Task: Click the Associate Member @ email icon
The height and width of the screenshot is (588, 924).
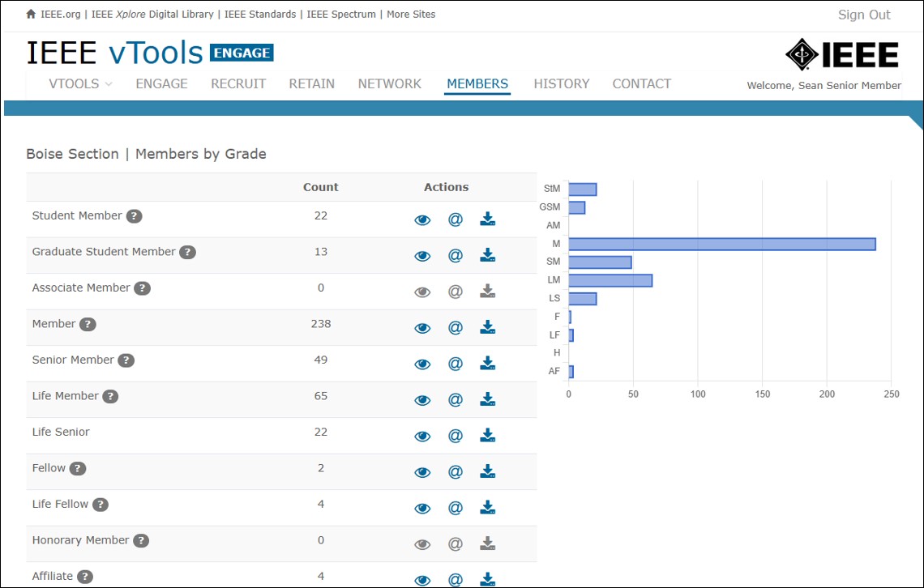Action: (x=456, y=292)
